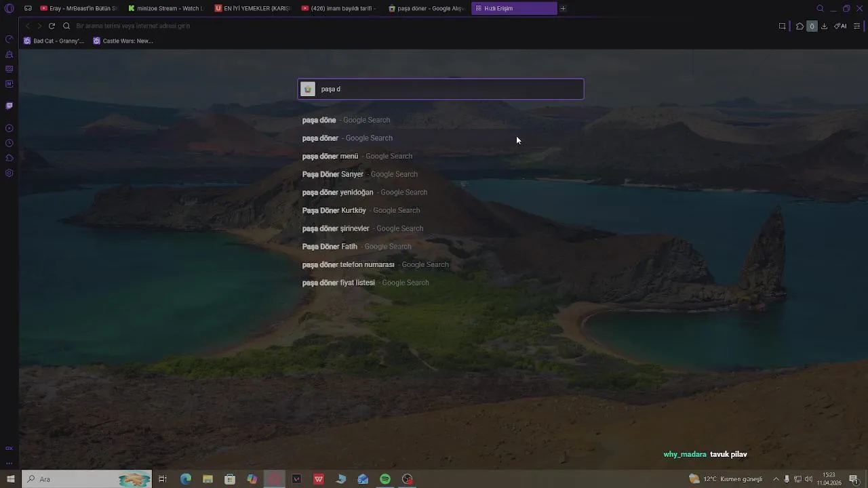
Task: Click the tab islands workspace icon
Action: (x=28, y=8)
